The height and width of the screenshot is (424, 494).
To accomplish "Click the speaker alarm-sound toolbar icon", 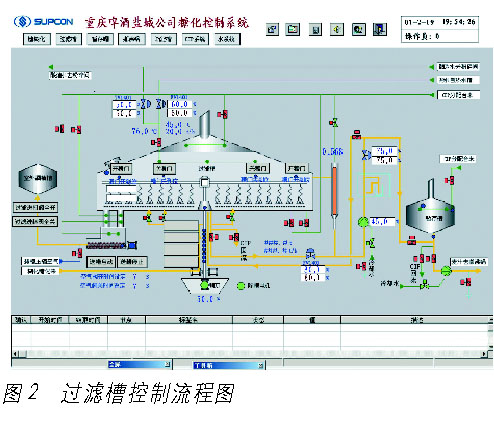I will point(337,30).
